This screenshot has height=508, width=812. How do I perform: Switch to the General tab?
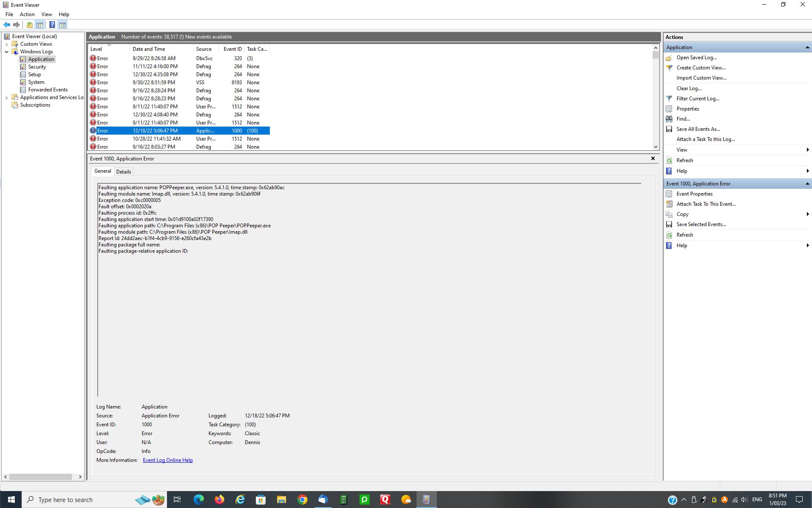coord(102,171)
